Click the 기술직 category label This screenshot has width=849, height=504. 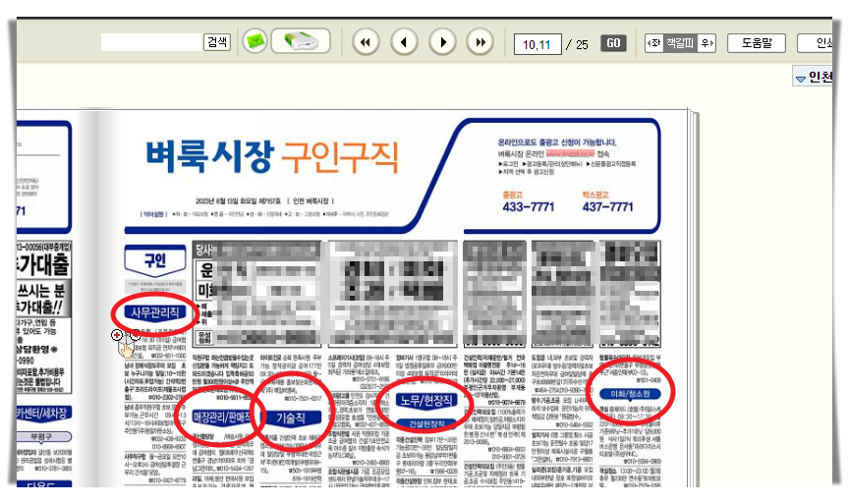click(x=291, y=418)
